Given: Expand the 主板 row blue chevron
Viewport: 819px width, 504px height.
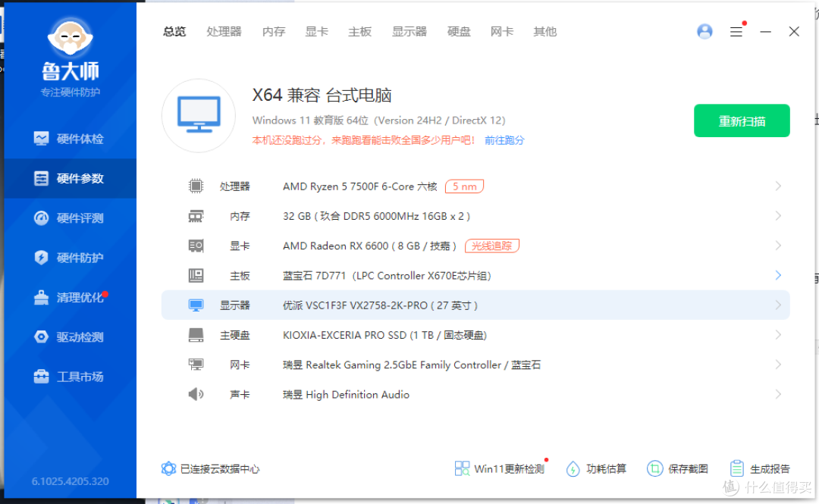Looking at the screenshot, I should click(778, 275).
